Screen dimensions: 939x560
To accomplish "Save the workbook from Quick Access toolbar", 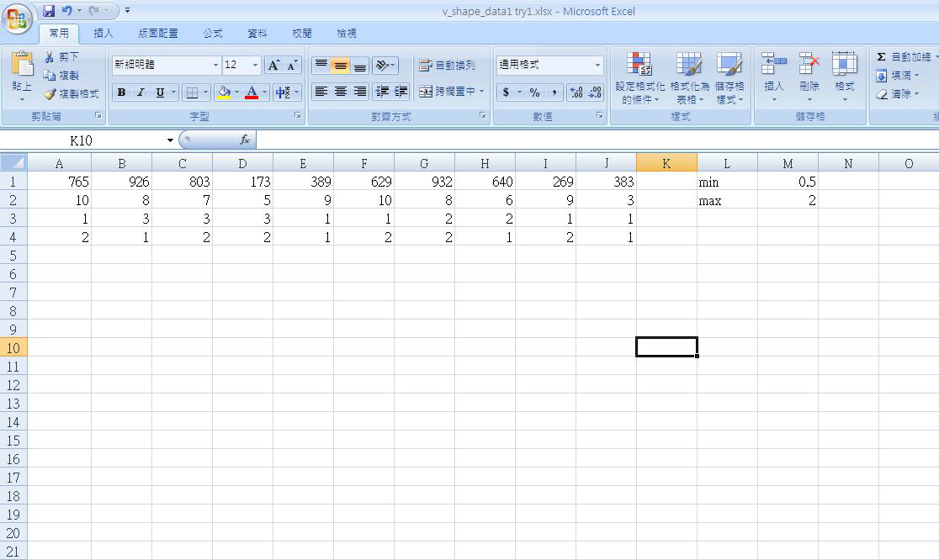I will (x=49, y=11).
